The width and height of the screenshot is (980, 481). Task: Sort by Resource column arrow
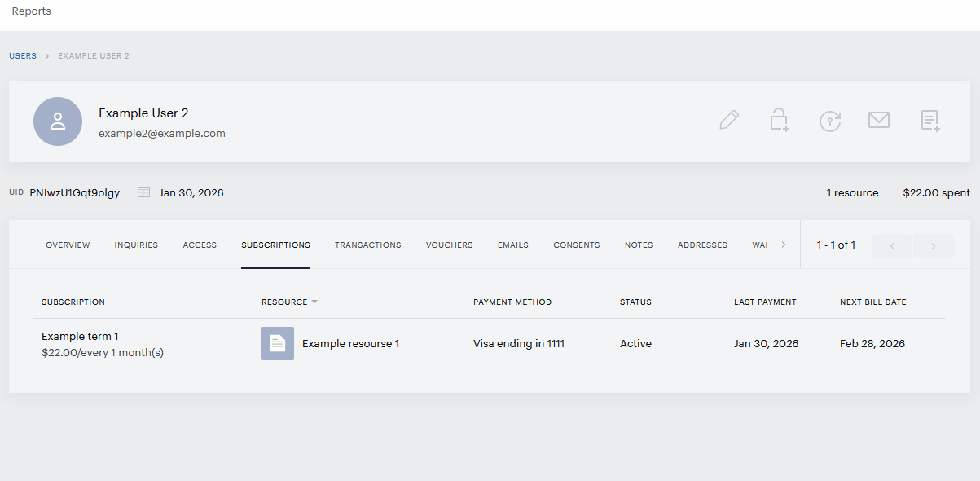pyautogui.click(x=314, y=302)
